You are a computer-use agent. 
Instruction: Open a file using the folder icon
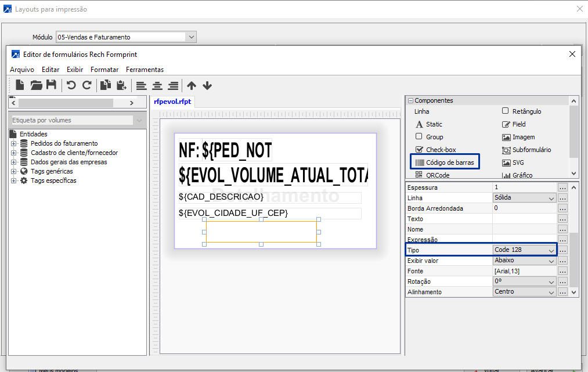[x=36, y=85]
